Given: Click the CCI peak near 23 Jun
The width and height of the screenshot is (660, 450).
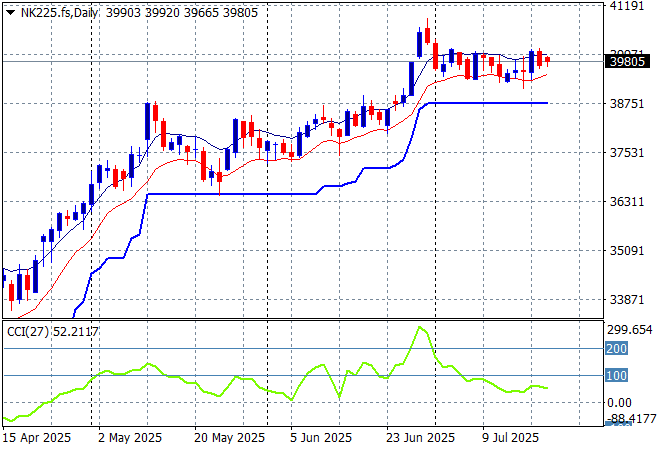Looking at the screenshot, I should pyautogui.click(x=421, y=327).
